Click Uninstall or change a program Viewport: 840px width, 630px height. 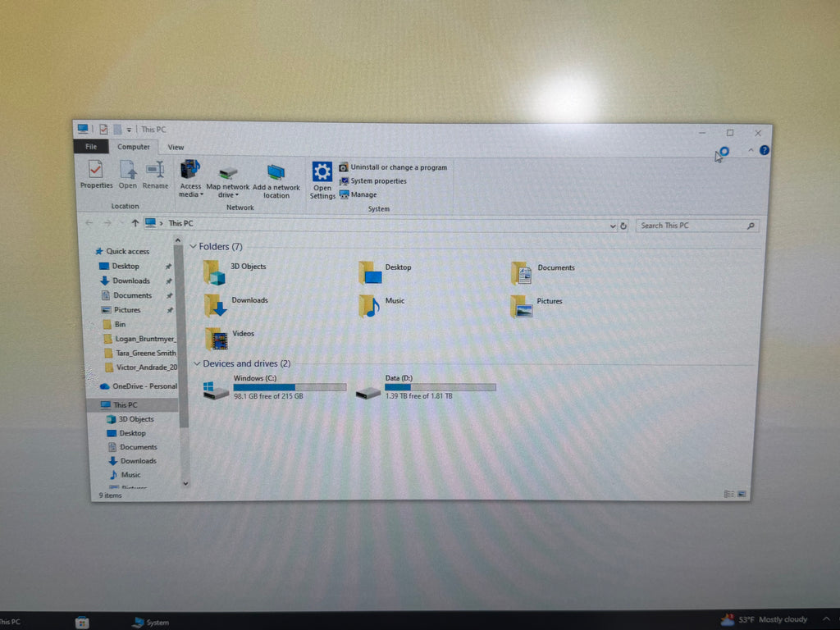(393, 167)
